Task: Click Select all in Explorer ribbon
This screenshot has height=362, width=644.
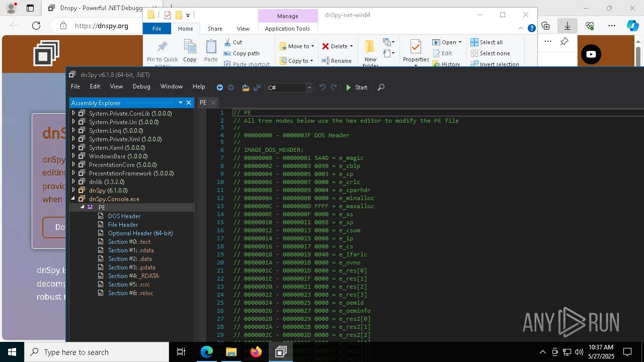Action: [487, 42]
